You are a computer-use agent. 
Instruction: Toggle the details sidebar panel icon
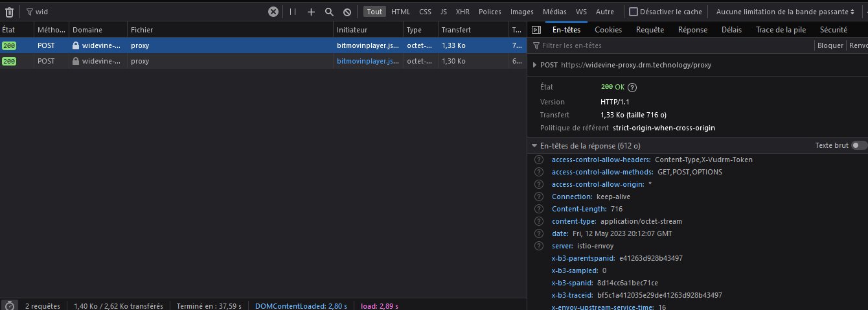pos(536,30)
